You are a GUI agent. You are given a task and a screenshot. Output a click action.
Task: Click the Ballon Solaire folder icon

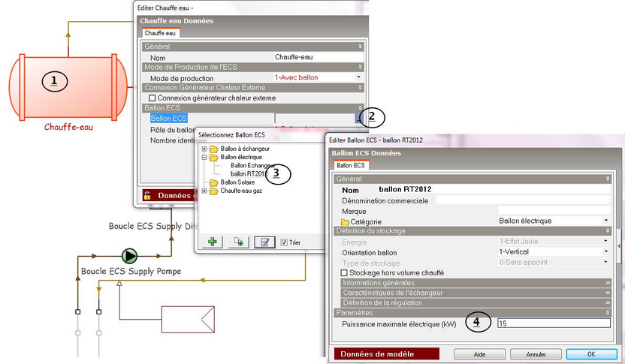pos(214,182)
